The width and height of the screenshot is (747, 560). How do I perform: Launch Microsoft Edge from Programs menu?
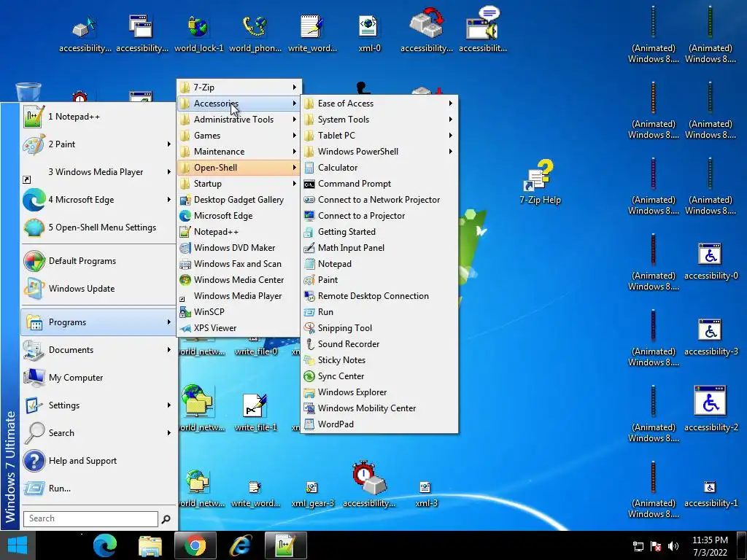[239, 216]
